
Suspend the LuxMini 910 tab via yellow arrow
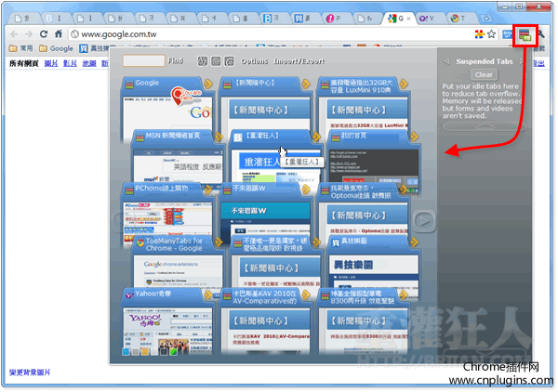404,84
